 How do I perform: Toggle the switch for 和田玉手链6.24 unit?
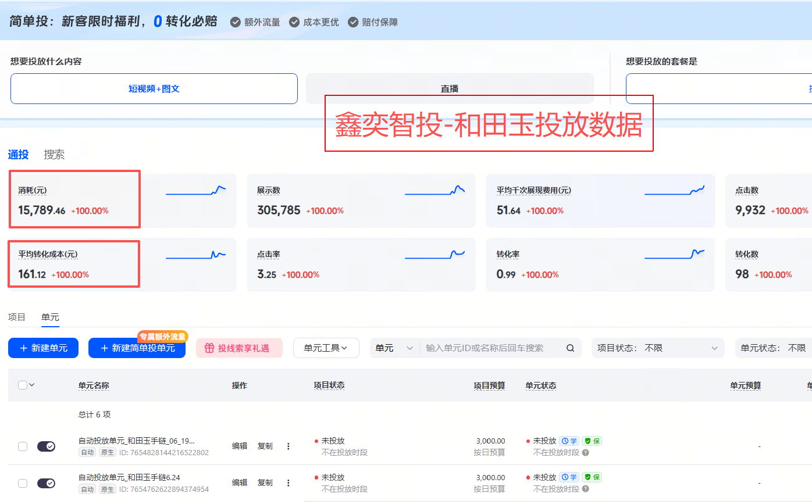(46, 483)
